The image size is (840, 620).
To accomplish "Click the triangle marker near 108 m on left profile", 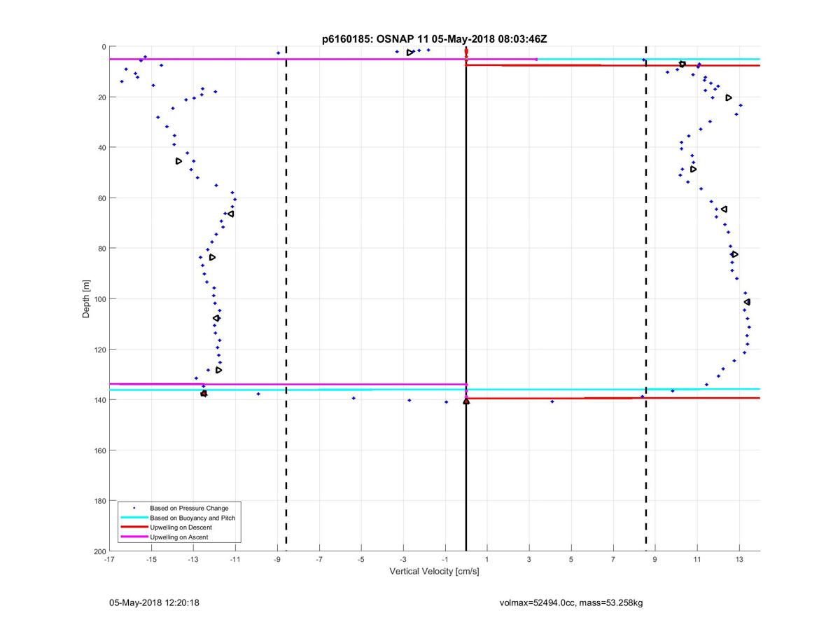I will [216, 318].
